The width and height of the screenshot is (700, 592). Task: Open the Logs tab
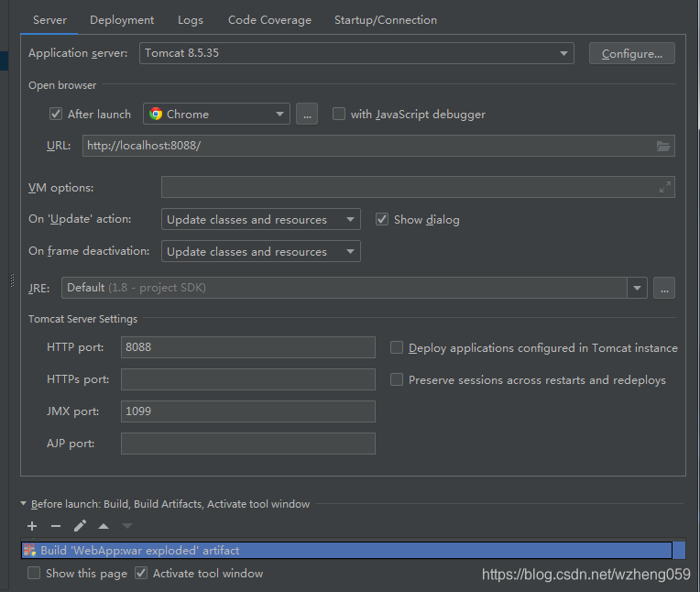pyautogui.click(x=191, y=20)
